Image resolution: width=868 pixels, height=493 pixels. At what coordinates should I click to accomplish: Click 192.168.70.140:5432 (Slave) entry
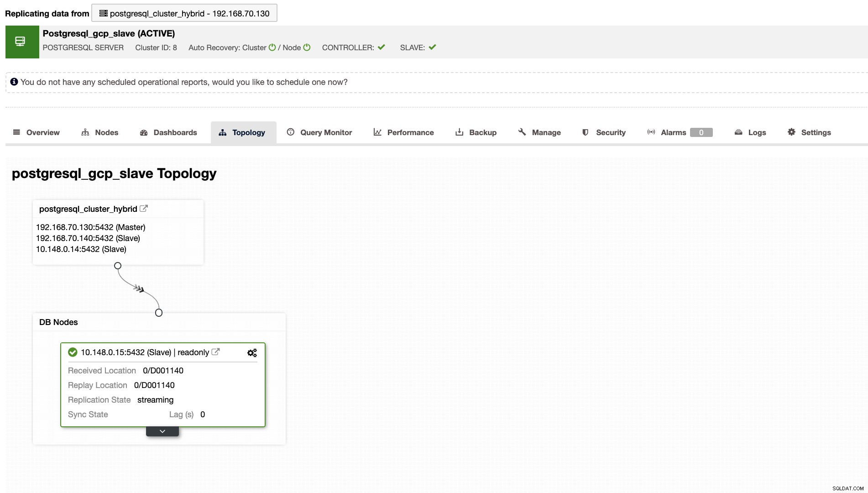[88, 238]
